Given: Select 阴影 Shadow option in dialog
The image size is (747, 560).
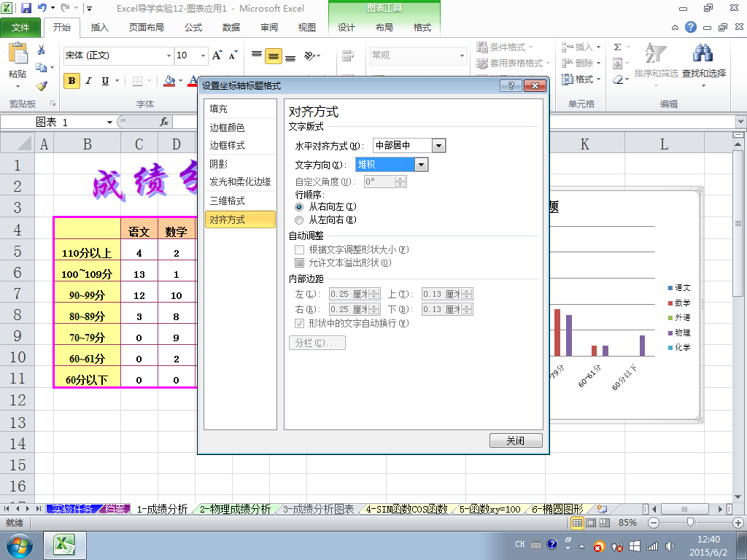Looking at the screenshot, I should point(240,164).
